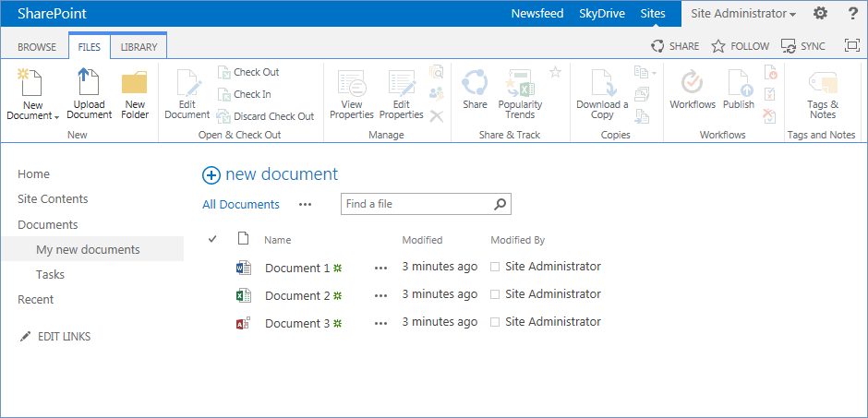Open the Help question mark
This screenshot has height=418, width=868.
tap(853, 13)
